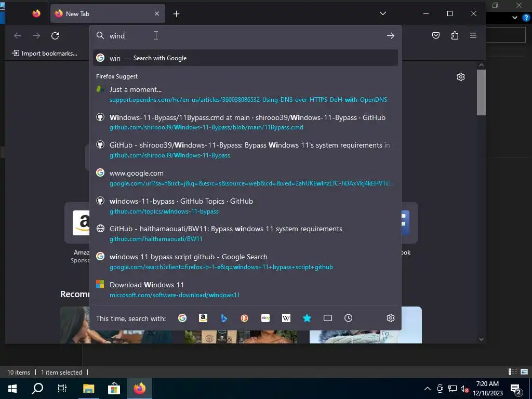Image resolution: width=532 pixels, height=399 pixels.
Task: Open Windows taskbar search
Action: point(37,389)
